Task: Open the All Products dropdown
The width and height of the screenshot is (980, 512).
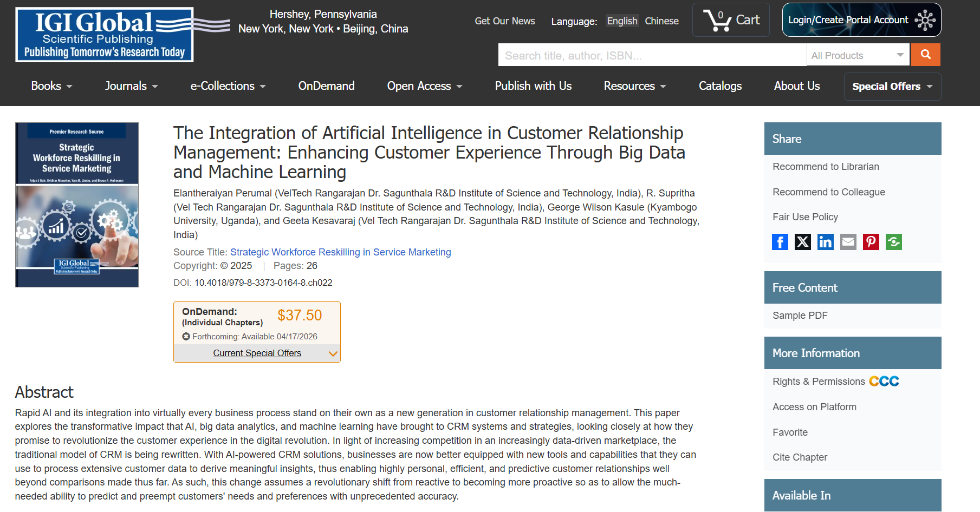Action: pyautogui.click(x=858, y=55)
